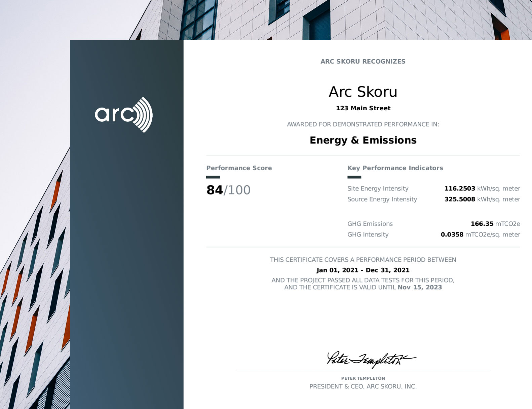
Task: Click the arc logo on dark panel
Action: coord(124,115)
